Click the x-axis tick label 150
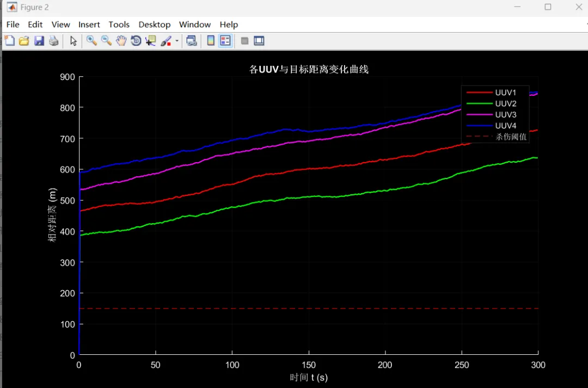 (x=309, y=365)
